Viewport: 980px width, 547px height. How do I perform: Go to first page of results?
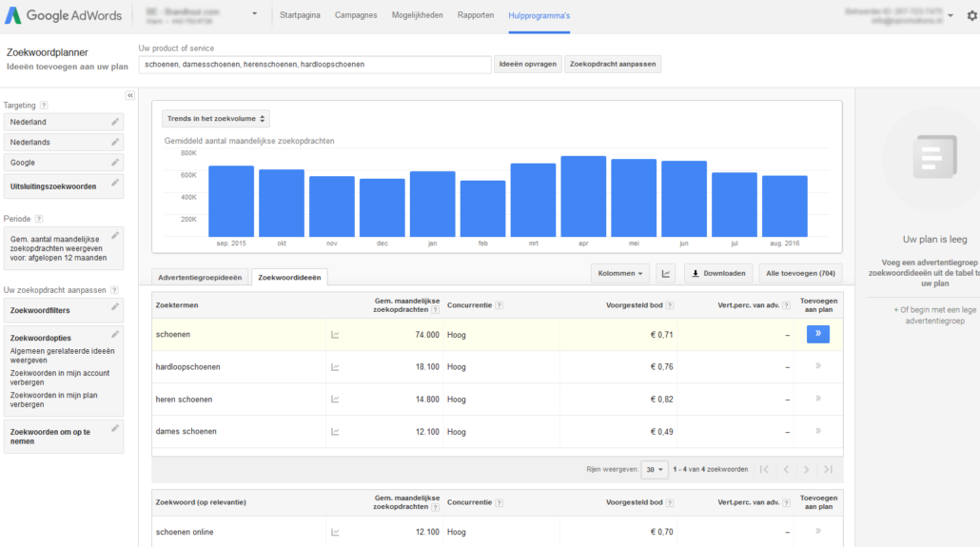click(764, 470)
